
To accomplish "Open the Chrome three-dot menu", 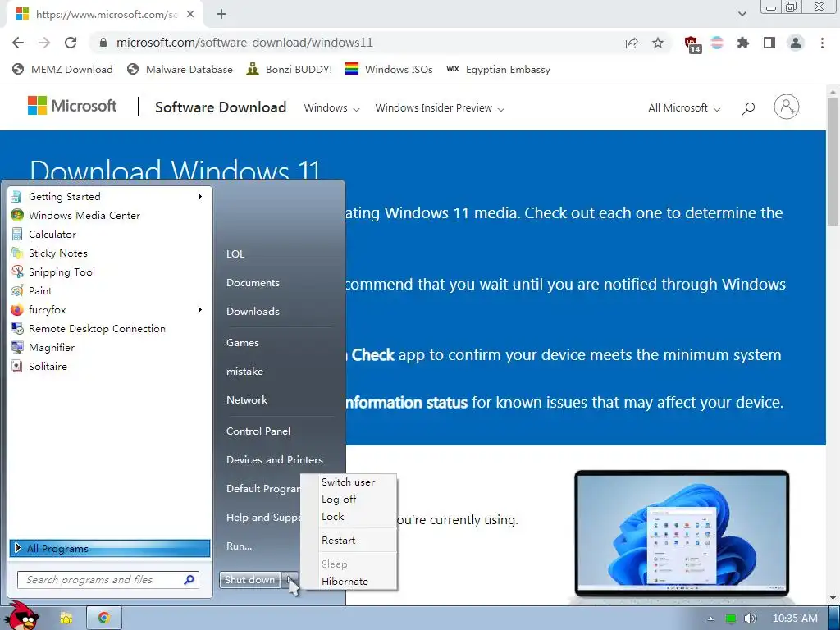I will pos(822,43).
